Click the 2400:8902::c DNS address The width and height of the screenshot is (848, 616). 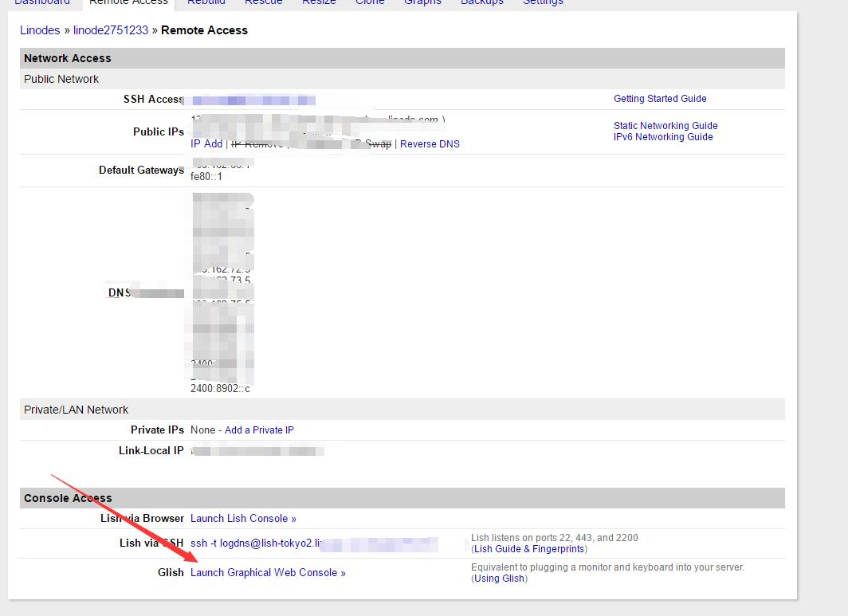pos(220,388)
